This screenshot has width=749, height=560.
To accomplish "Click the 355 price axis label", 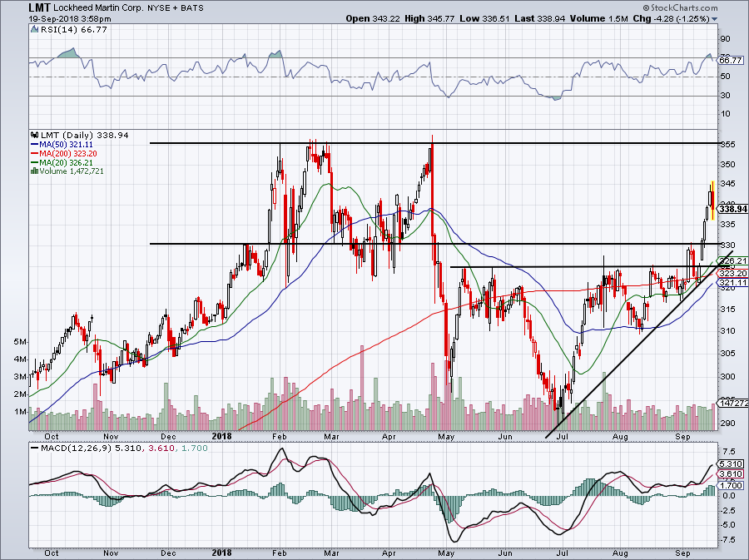I will pos(727,145).
